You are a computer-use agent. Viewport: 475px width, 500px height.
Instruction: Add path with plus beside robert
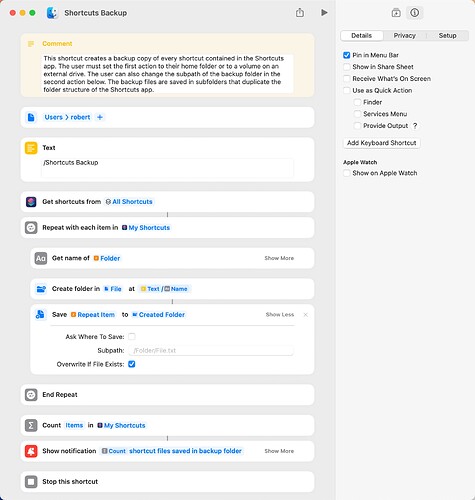pyautogui.click(x=100, y=117)
